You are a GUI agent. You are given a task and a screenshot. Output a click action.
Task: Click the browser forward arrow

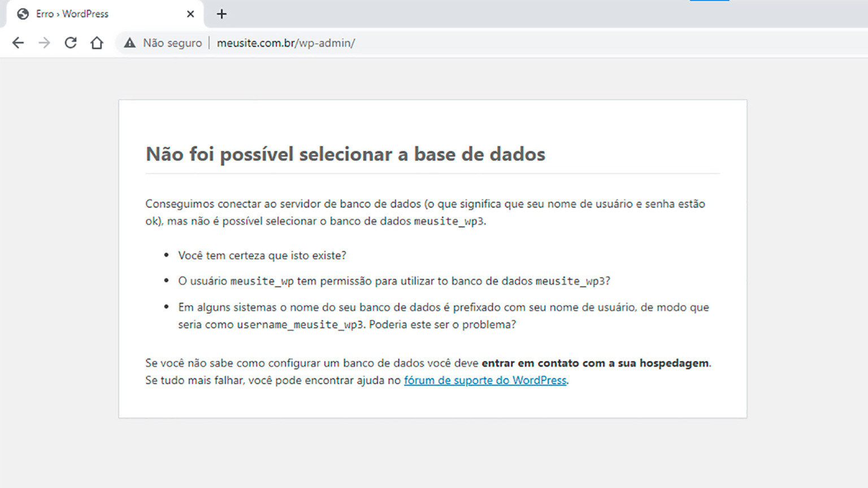(x=44, y=42)
